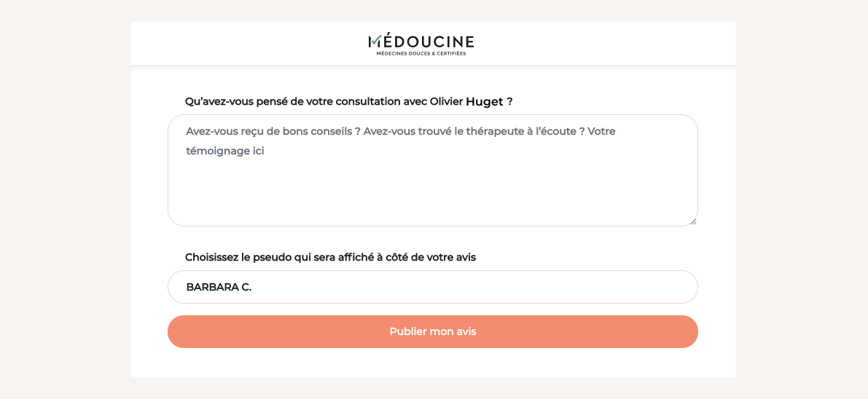Click the 'Choisissez le pseudo' label
This screenshot has width=868, height=399.
(x=330, y=257)
